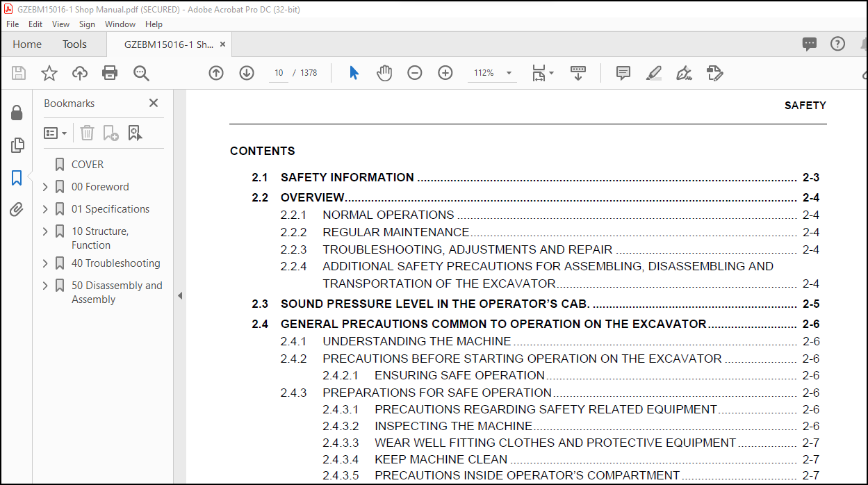The height and width of the screenshot is (485, 868).
Task: Open the View menu
Action: 61,24
